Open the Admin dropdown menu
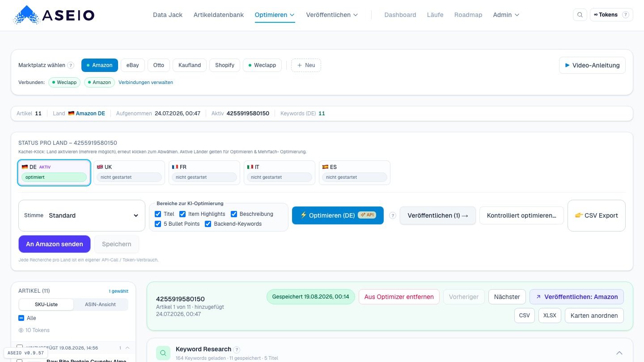Screen dimensions: 644x362 pos(506,15)
